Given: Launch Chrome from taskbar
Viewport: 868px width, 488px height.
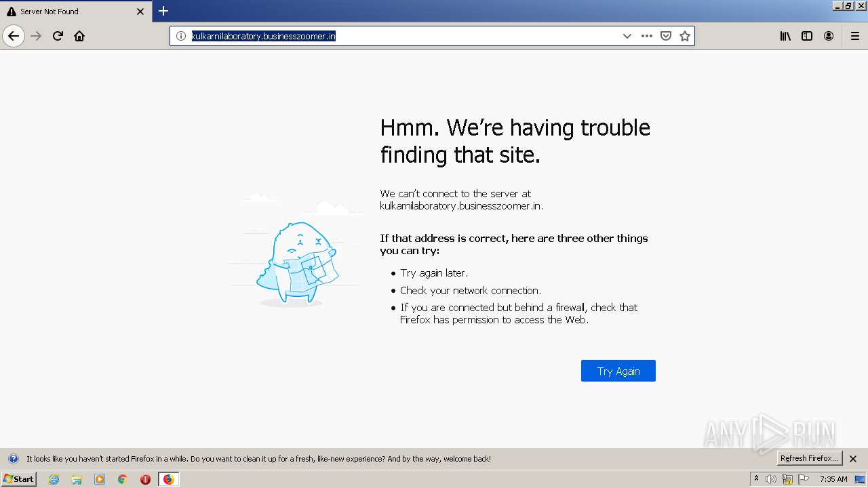Looking at the screenshot, I should pos(123,479).
